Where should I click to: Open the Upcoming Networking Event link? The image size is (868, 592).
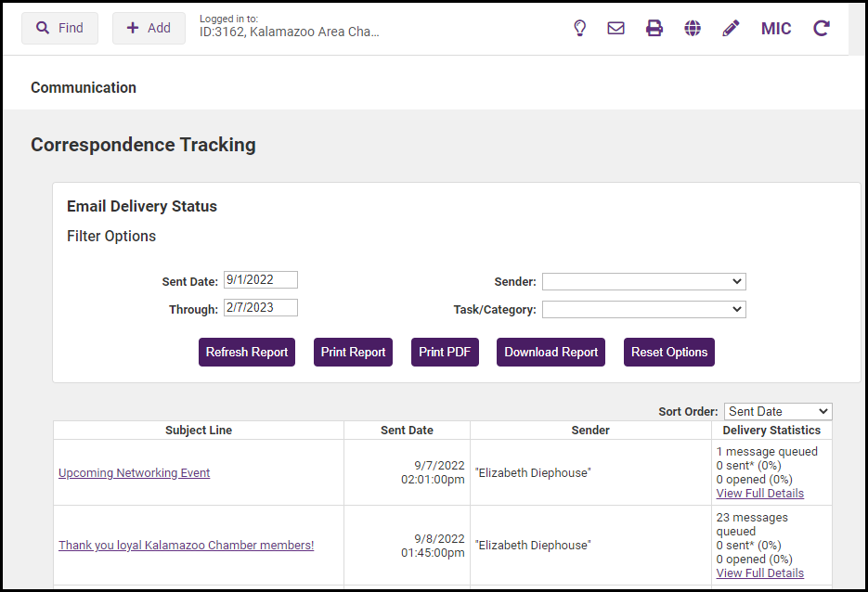pos(134,473)
